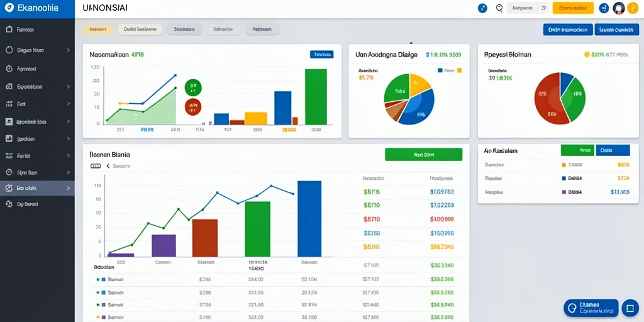The height and width of the screenshot is (322, 644).
Task: Click the wide green button above the value table
Action: (x=423, y=155)
